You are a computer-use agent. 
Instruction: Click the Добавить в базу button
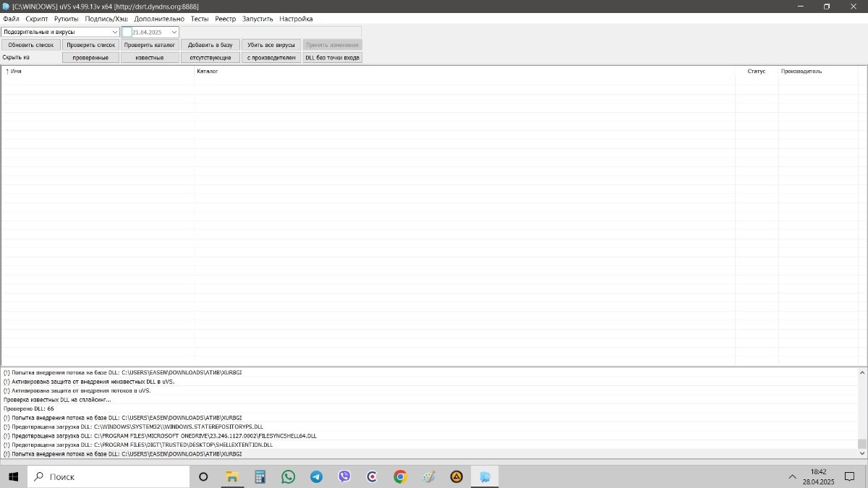tap(210, 45)
